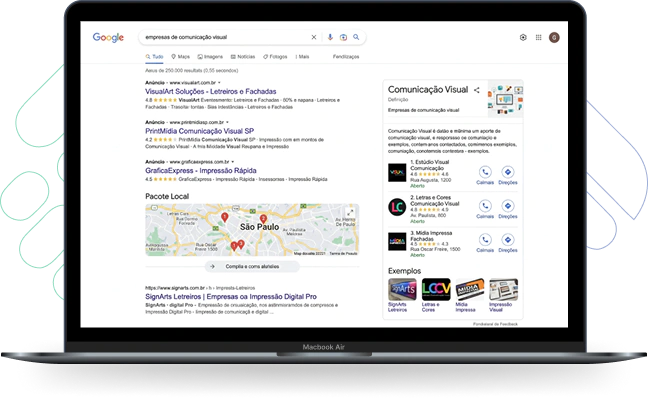Get directions to Letras e Cores Comunicação Visual

pos(507,206)
